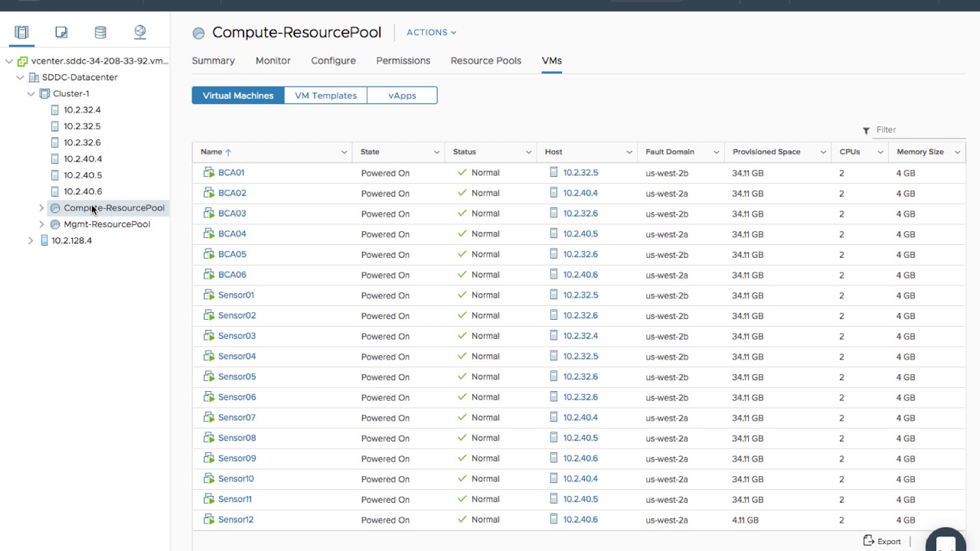
Task: Open the Summary tab
Action: coord(213,60)
